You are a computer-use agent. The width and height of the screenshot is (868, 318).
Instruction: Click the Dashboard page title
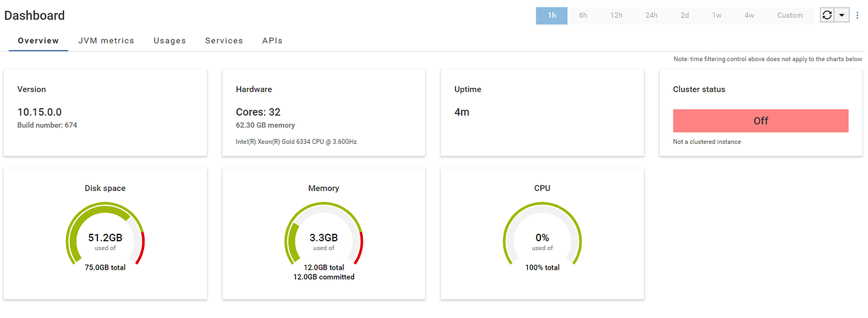pyautogui.click(x=35, y=16)
